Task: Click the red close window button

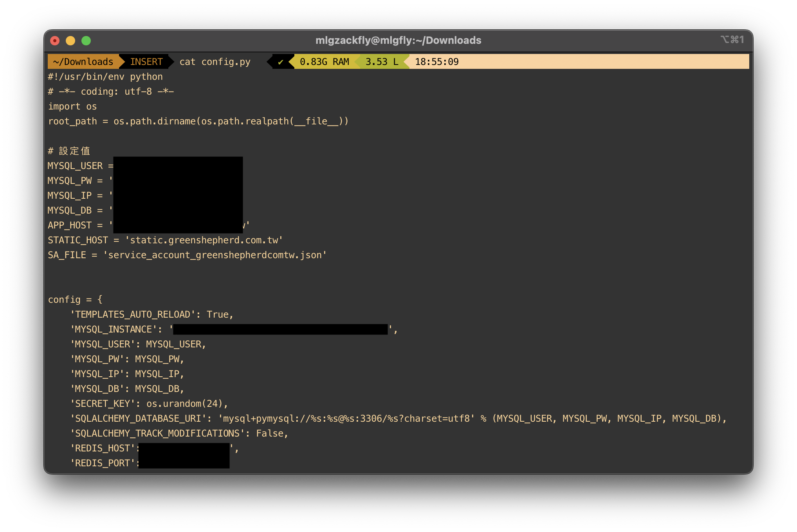Action: tap(55, 41)
